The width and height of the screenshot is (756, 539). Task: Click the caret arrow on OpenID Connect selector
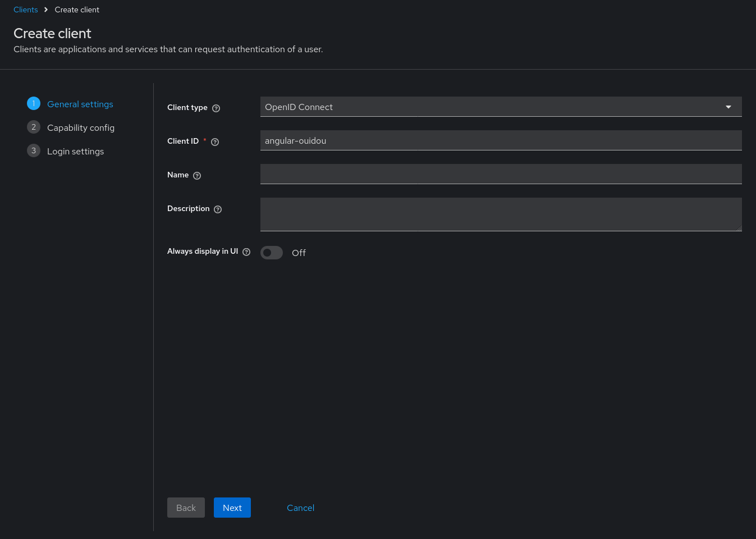(728, 107)
